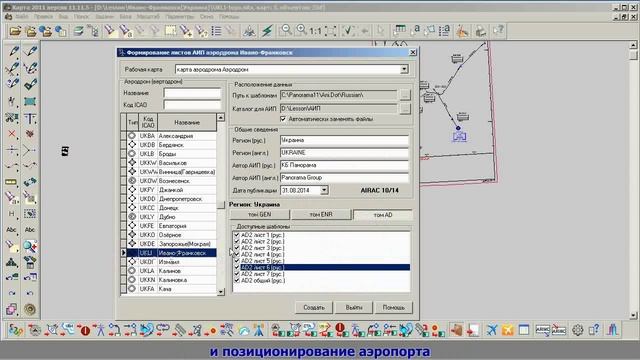
Task: Click the green lightning bolt icon
Action: click(267, 31)
